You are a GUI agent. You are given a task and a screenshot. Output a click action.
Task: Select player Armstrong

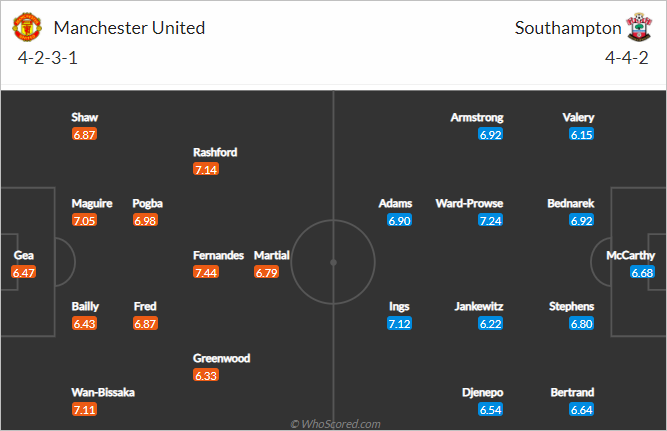click(477, 117)
